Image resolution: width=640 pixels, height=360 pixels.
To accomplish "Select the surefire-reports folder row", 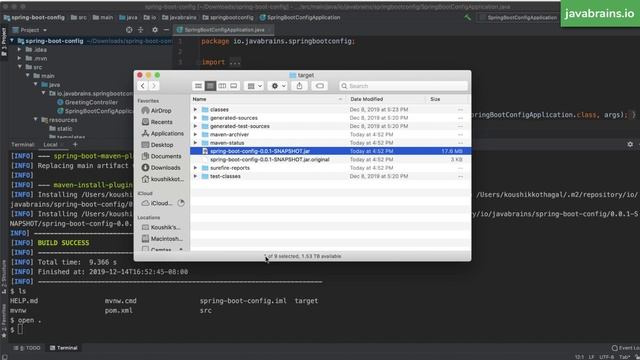I will click(330, 168).
